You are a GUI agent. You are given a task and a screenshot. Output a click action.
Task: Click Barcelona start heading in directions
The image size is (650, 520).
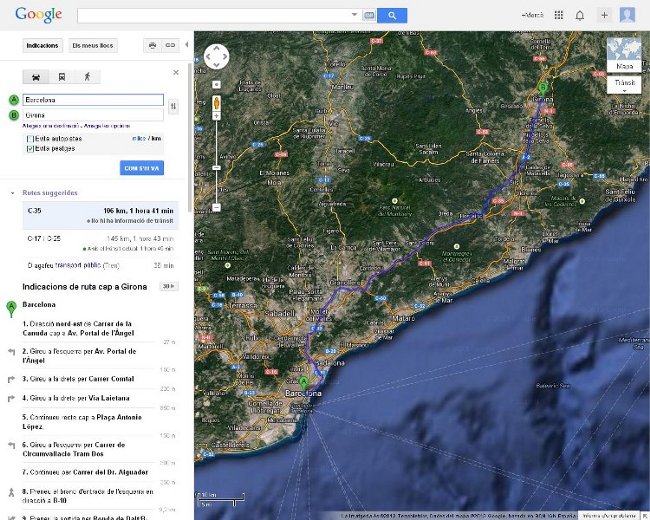pos(39,304)
